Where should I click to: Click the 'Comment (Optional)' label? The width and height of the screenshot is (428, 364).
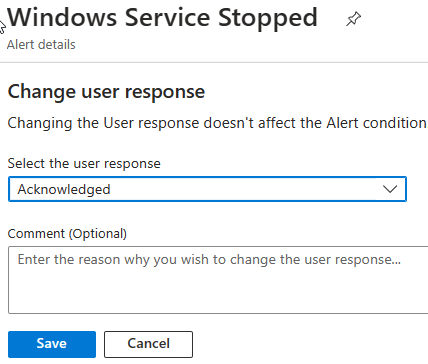click(x=67, y=233)
